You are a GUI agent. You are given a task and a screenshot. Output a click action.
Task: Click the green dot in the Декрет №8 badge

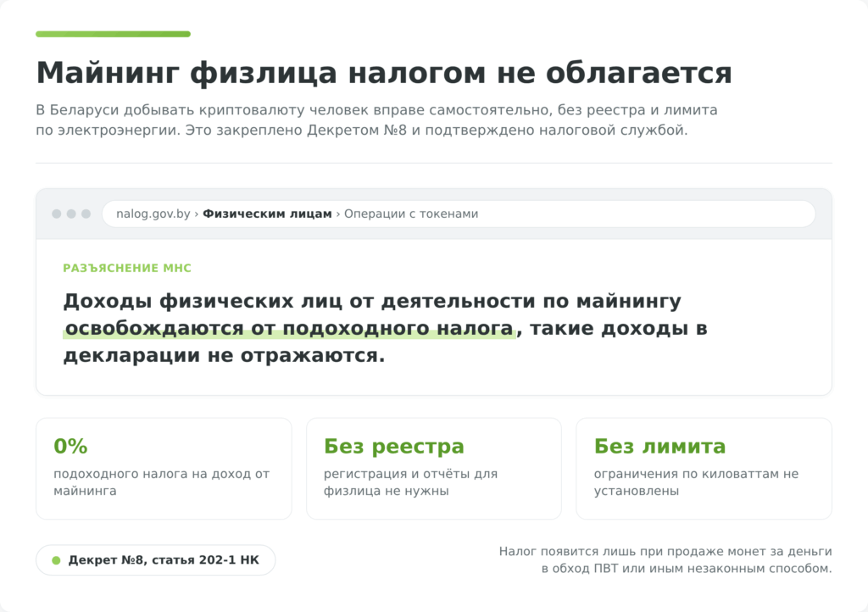click(56, 560)
